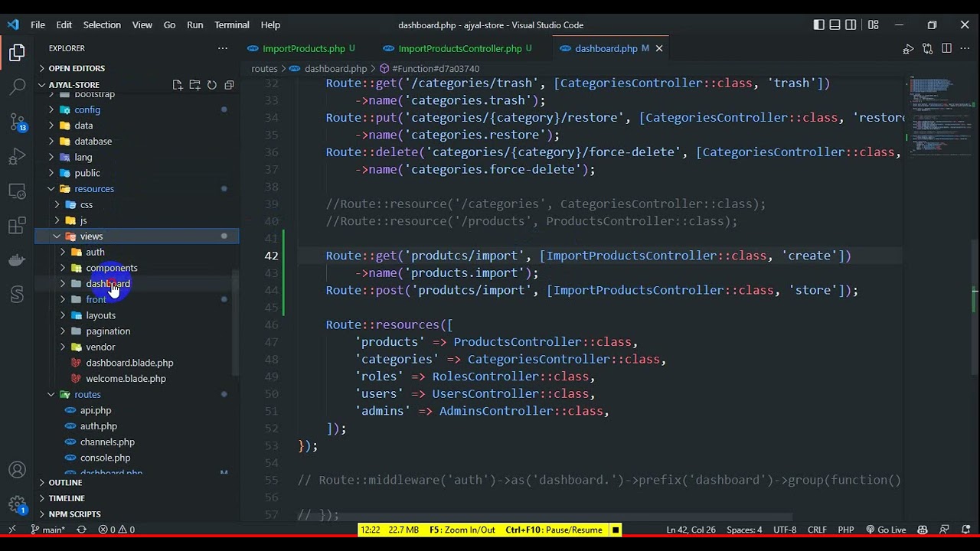Viewport: 980px width, 551px height.
Task: Click the main* branch in status bar
Action: point(47,530)
